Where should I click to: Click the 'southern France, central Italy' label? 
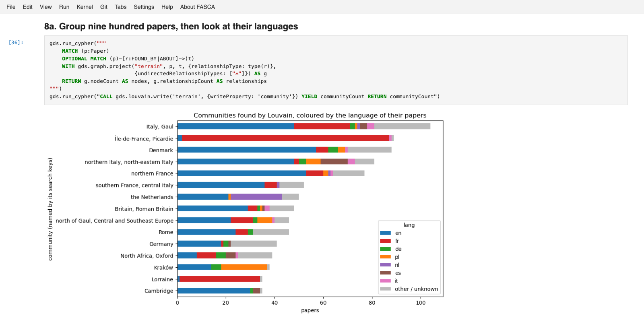134,185
